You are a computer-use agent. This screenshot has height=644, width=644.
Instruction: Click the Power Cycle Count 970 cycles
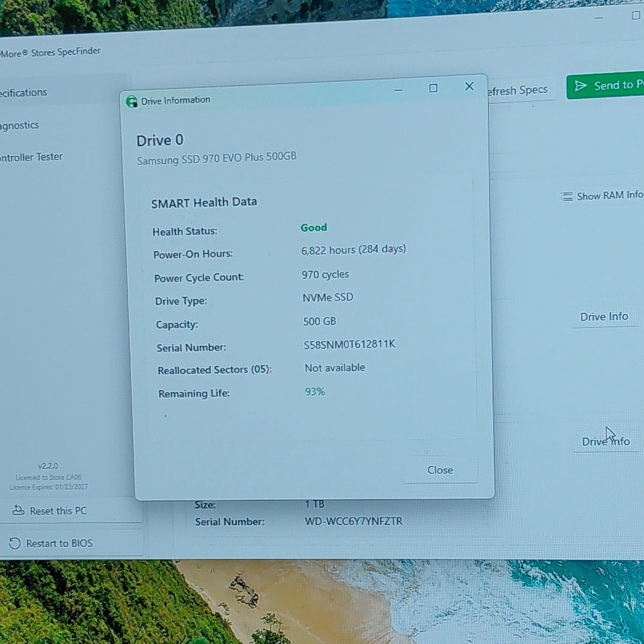pos(325,274)
